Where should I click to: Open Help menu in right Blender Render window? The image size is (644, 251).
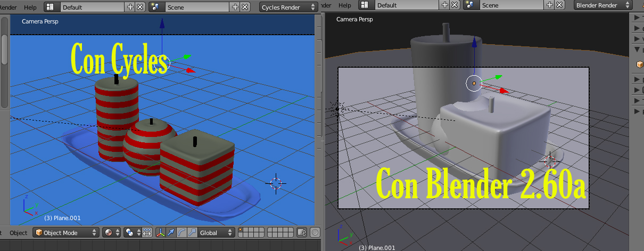click(345, 5)
